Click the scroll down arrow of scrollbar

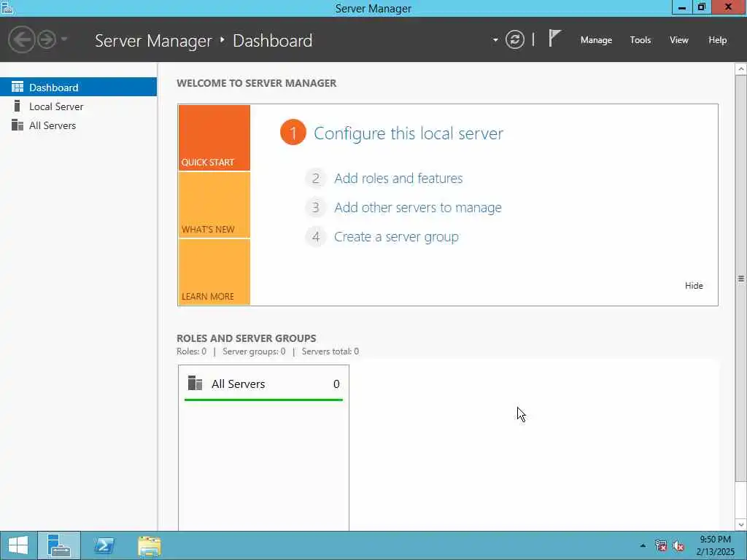(x=741, y=525)
